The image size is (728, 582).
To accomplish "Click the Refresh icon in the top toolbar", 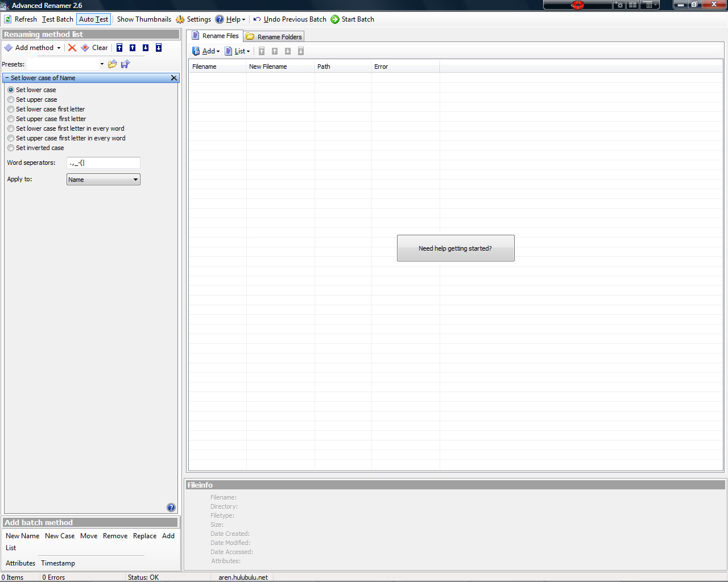I will pyautogui.click(x=8, y=19).
